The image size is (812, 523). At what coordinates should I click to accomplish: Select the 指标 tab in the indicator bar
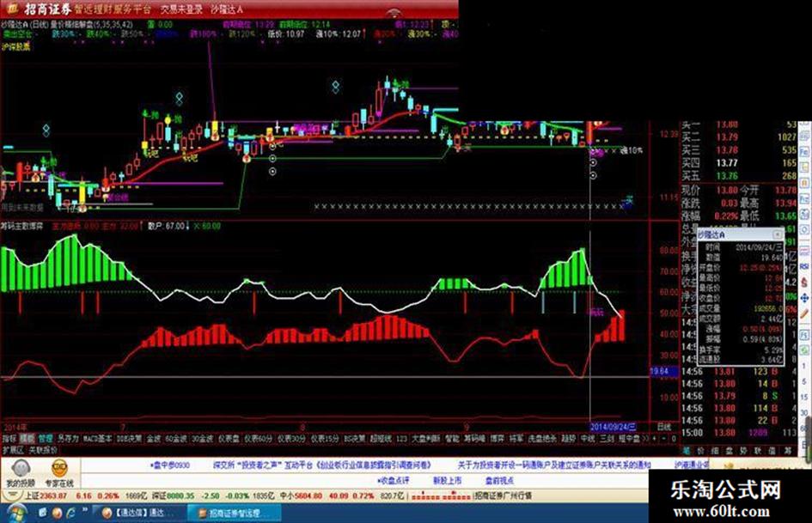click(9, 439)
